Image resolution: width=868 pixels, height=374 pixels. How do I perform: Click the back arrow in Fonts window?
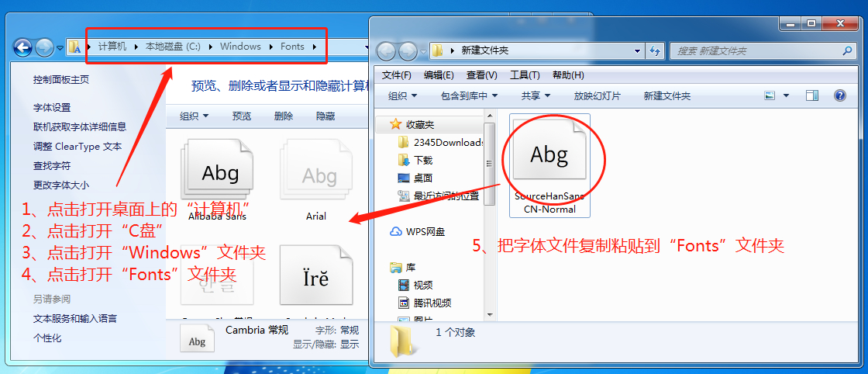22,47
